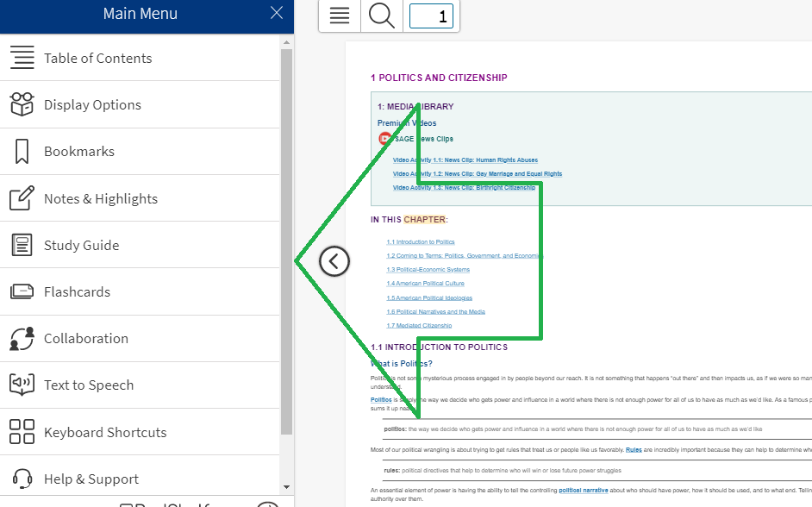Click the Help & Support headset icon
The width and height of the screenshot is (812, 507).
(22, 479)
